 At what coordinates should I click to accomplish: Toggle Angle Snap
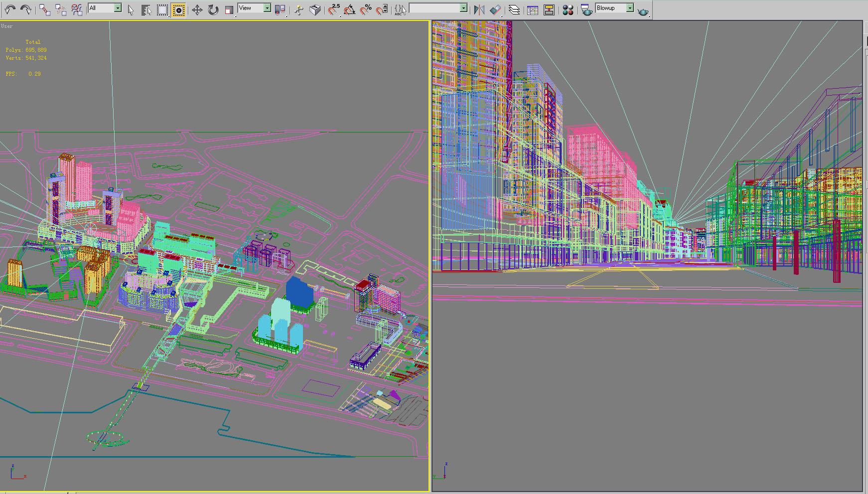point(350,9)
